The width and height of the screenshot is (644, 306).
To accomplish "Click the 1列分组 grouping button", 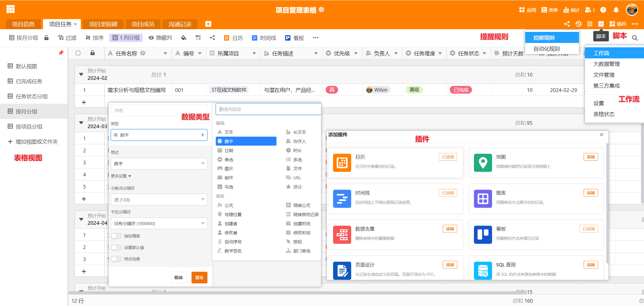I will [126, 38].
